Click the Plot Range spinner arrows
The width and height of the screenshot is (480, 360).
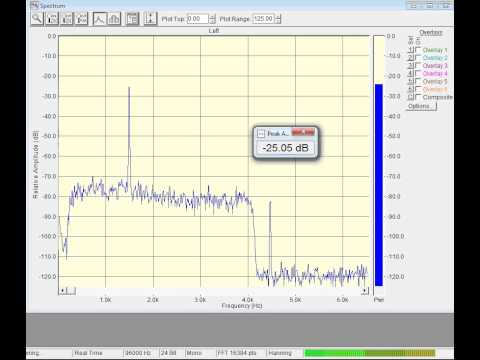[278, 19]
